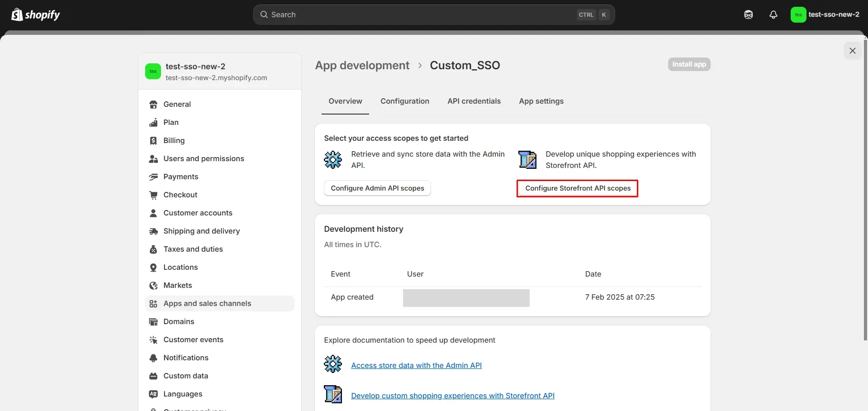Screen dimensions: 868x411
Task: Open Domains settings
Action: (220, 322)
